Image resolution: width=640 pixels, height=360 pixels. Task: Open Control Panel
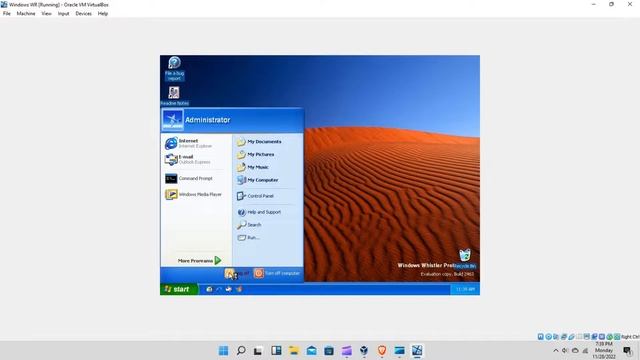256,196
